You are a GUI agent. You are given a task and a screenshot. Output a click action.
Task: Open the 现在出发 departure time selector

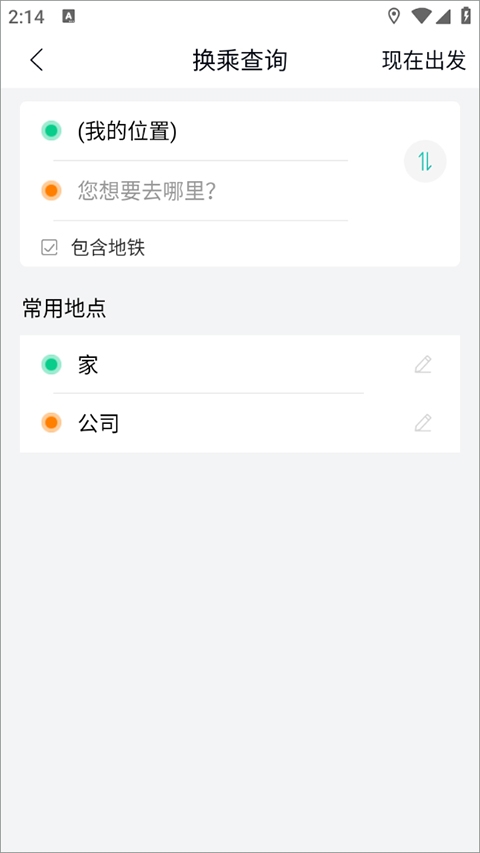pos(424,60)
